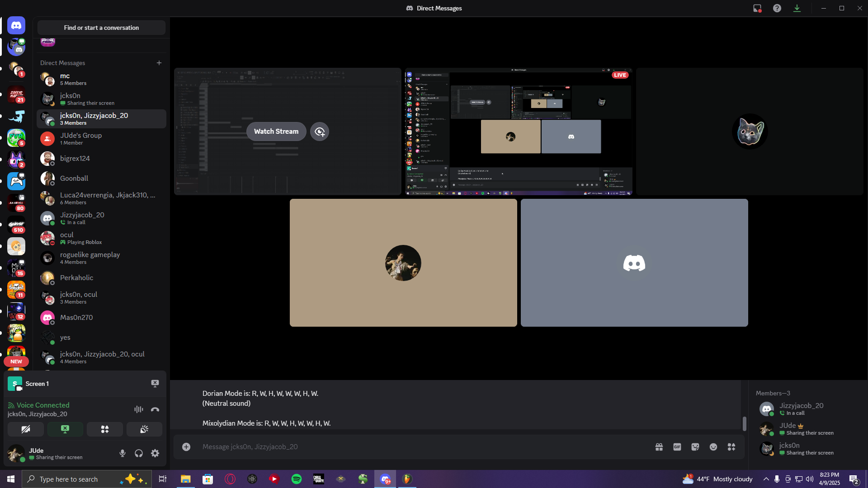This screenshot has width=868, height=488.
Task: Deafen audio with headphones icon
Action: [x=139, y=453]
